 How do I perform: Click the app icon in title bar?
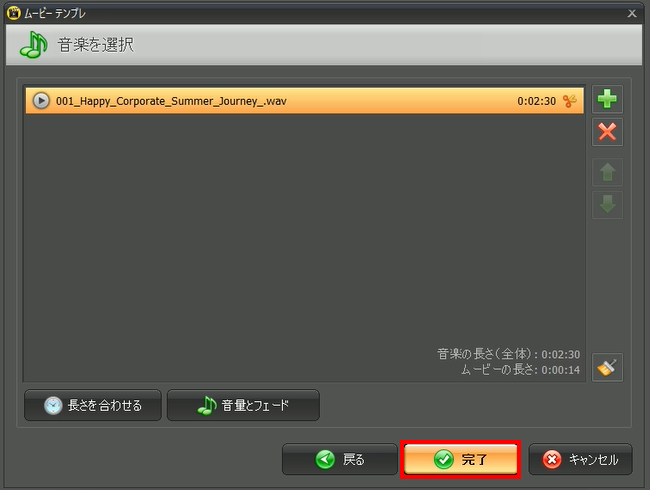[x=14, y=13]
